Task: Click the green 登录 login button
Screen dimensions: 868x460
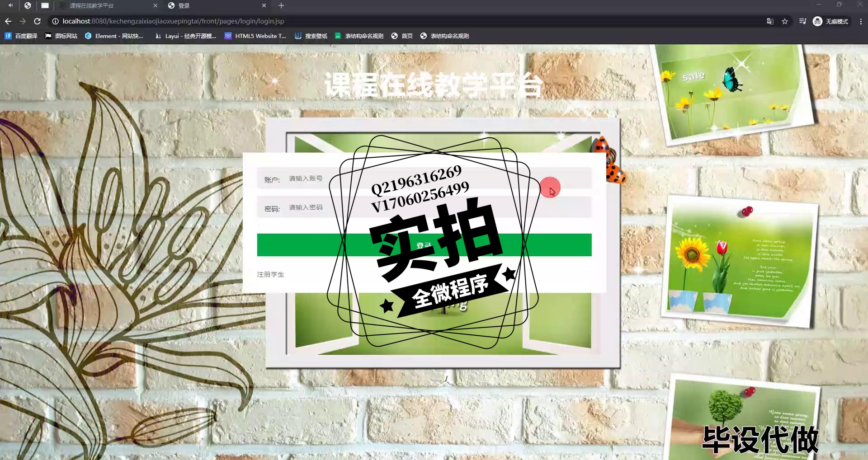Action: [x=424, y=245]
